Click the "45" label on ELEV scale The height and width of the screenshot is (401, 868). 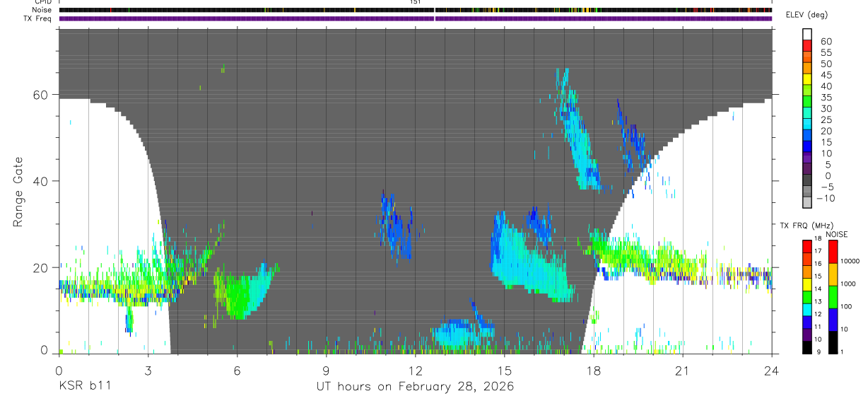[825, 76]
